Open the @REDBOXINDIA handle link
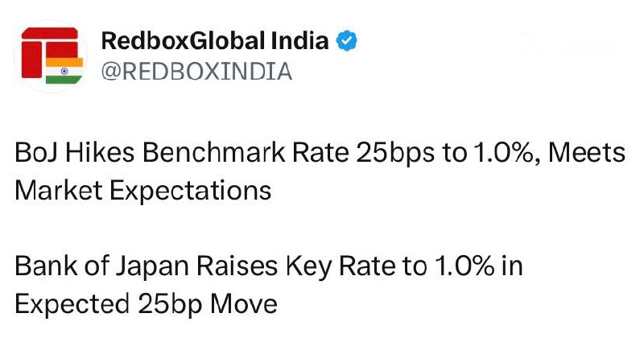This screenshot has height=338, width=644. (x=196, y=71)
